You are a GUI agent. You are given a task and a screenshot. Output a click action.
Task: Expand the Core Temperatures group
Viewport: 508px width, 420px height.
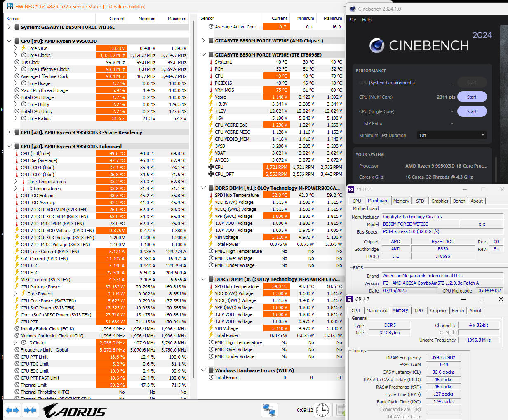coord(16,182)
